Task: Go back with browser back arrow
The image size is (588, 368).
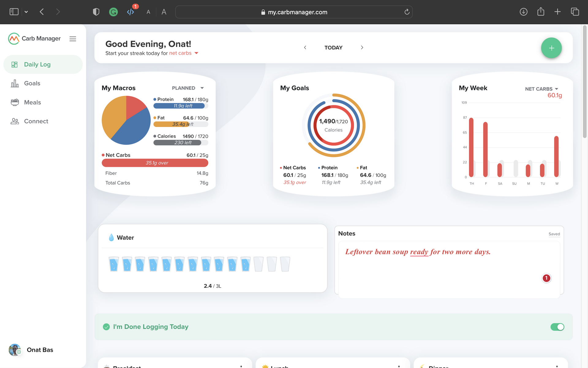Action: tap(42, 12)
